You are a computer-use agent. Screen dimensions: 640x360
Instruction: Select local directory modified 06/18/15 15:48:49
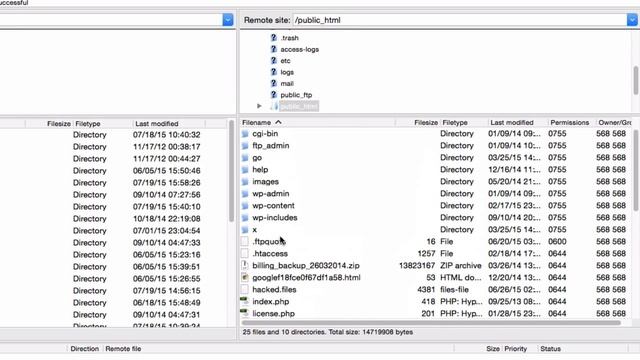click(113, 303)
